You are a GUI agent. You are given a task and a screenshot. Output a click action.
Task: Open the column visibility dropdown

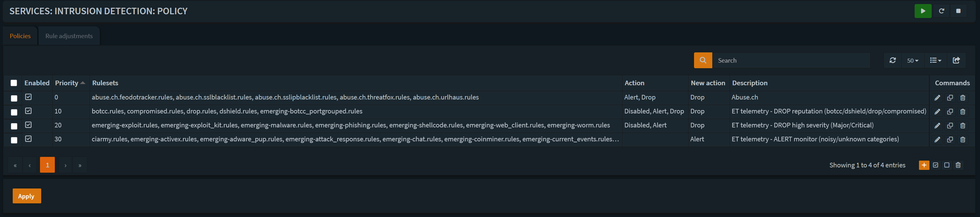[x=935, y=60]
